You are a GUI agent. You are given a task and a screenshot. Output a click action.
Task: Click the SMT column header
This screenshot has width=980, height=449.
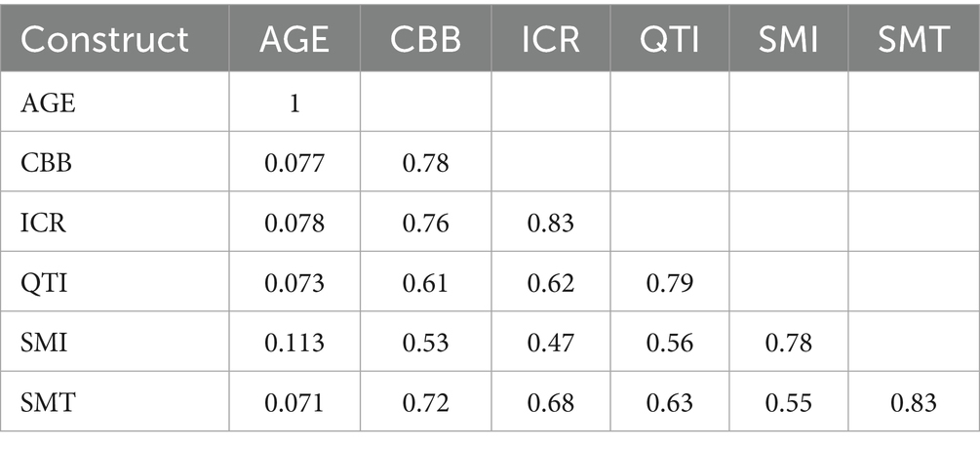pos(913,39)
